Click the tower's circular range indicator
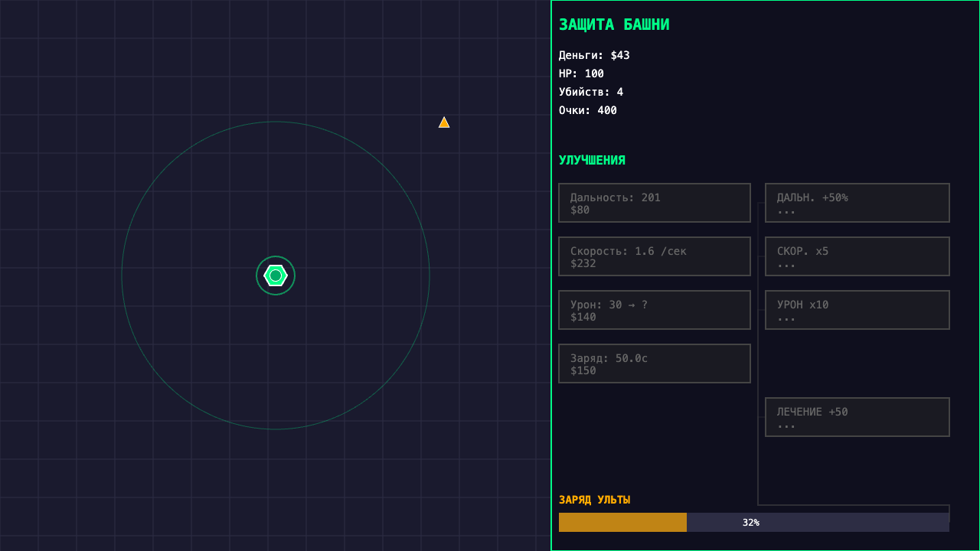Image resolution: width=980 pixels, height=551 pixels. pos(275,123)
